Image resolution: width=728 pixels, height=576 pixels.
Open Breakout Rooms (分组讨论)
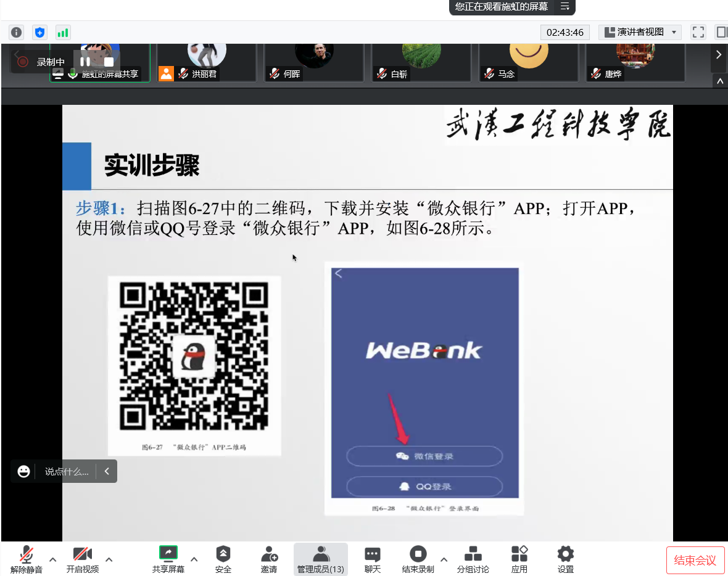pos(473,559)
